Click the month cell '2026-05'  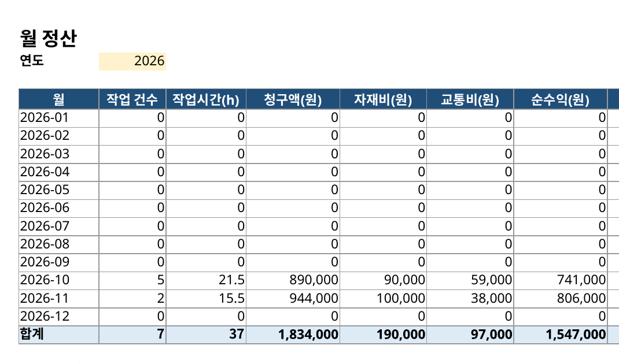click(x=59, y=190)
